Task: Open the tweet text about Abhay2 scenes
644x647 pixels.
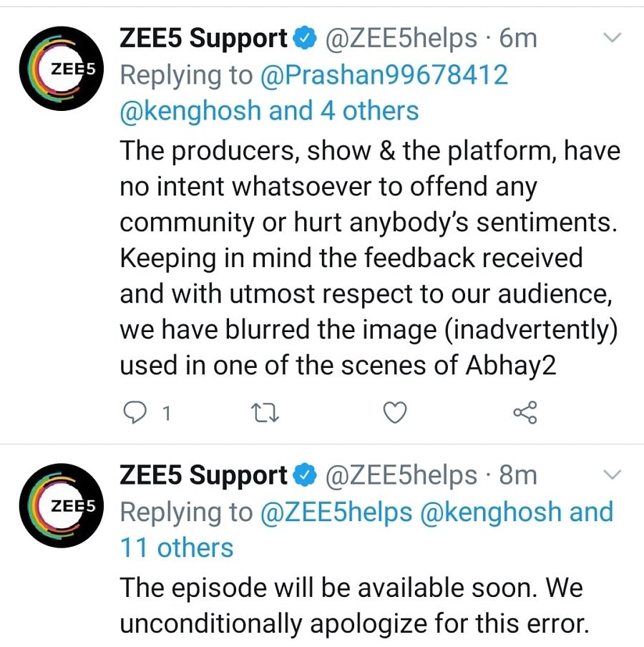Action: (370, 258)
